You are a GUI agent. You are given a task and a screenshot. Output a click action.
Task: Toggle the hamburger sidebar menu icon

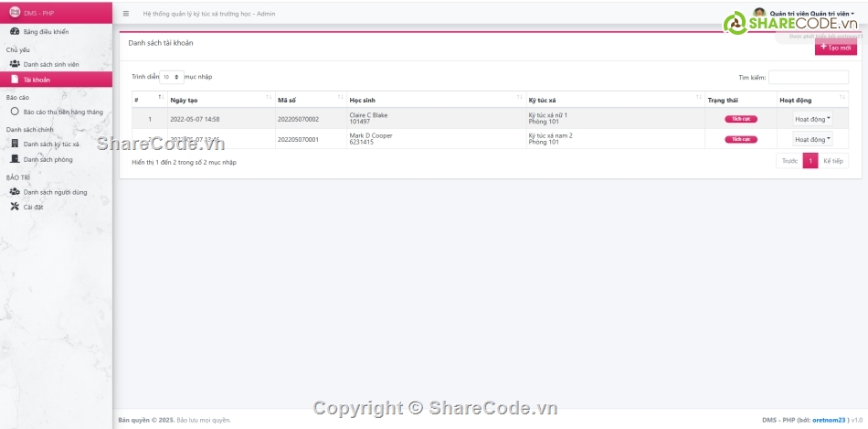[x=126, y=14]
